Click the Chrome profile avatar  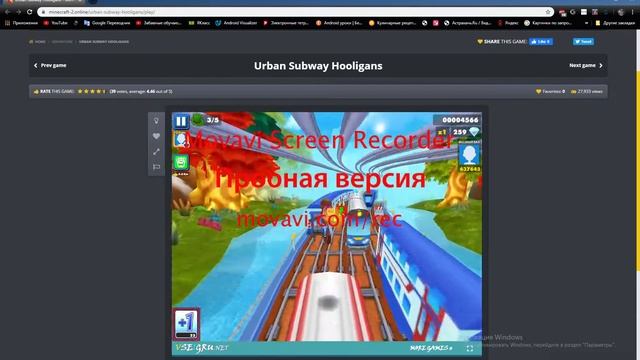(621, 12)
